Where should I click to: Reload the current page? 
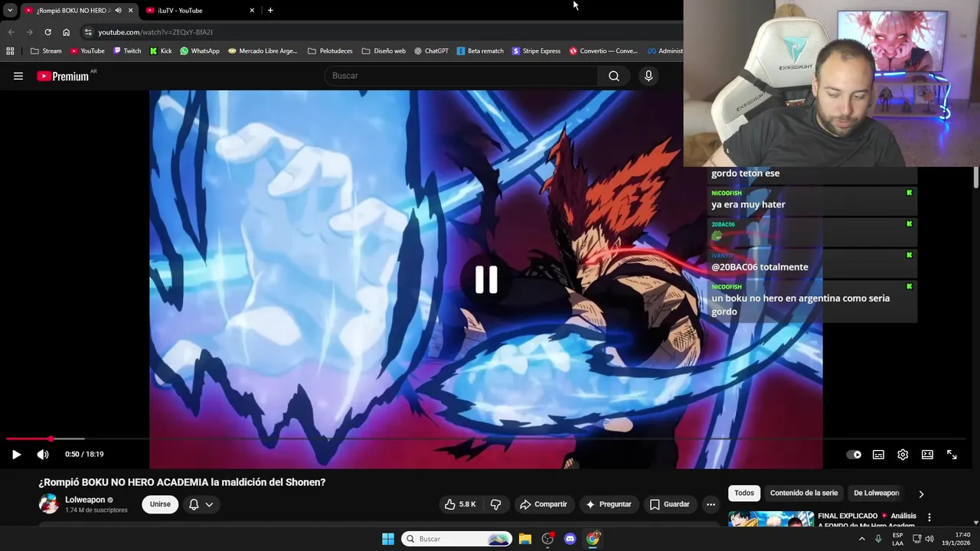click(47, 32)
